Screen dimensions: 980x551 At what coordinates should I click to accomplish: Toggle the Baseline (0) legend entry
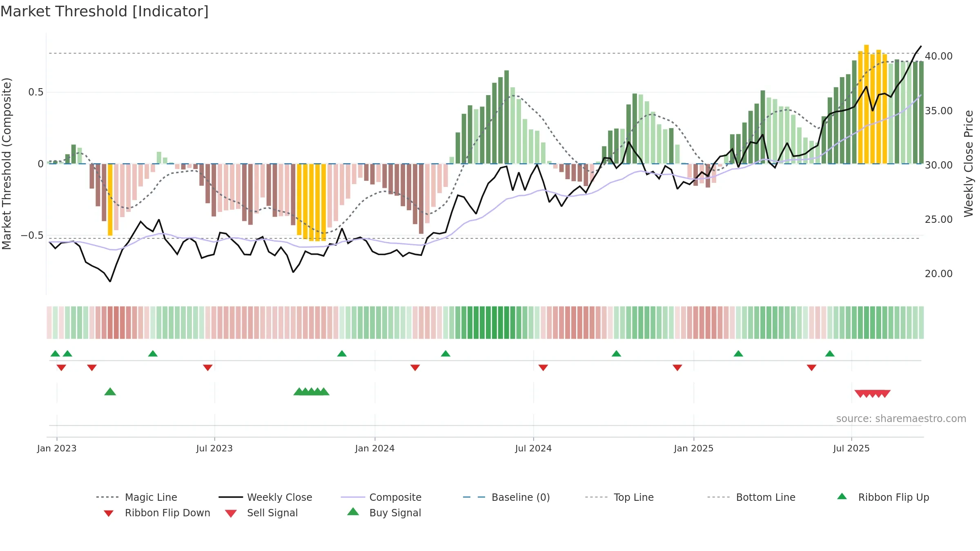point(506,497)
